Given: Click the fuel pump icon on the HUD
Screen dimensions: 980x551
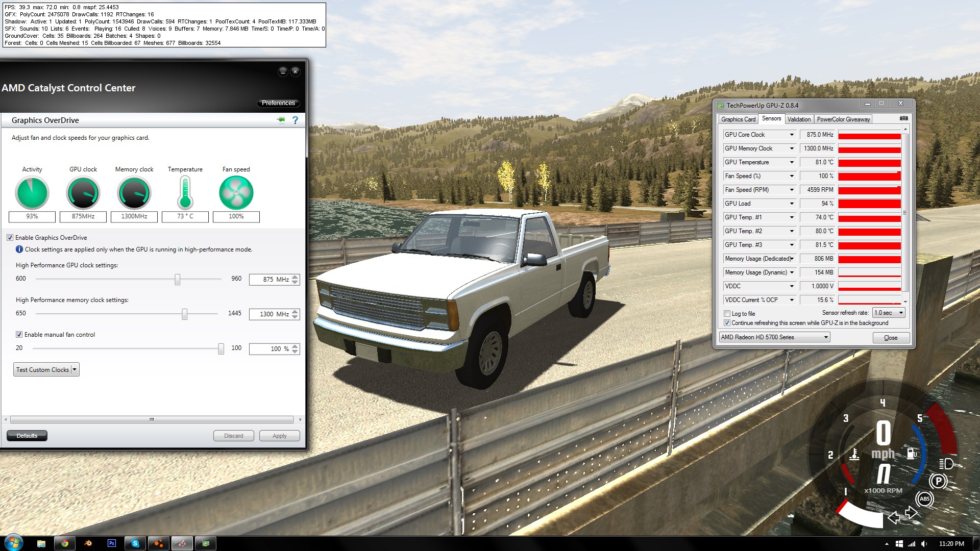Looking at the screenshot, I should [912, 453].
